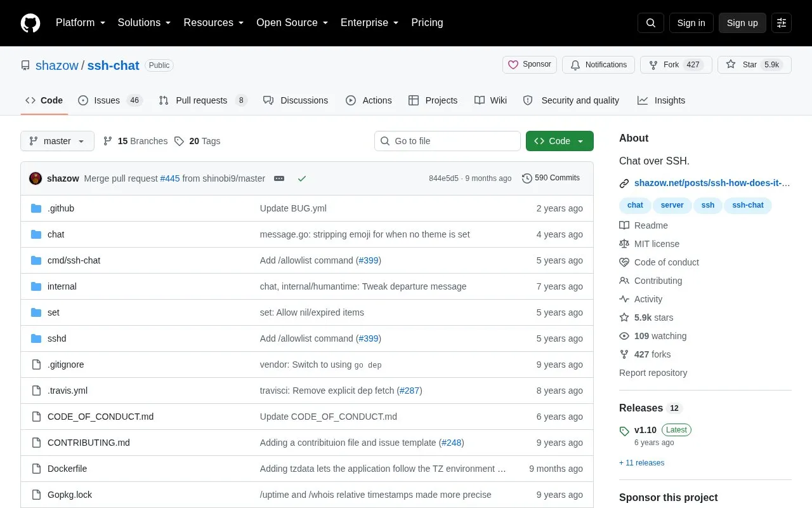Open the Platform dropdown menu
The image size is (812, 508).
coord(81,23)
